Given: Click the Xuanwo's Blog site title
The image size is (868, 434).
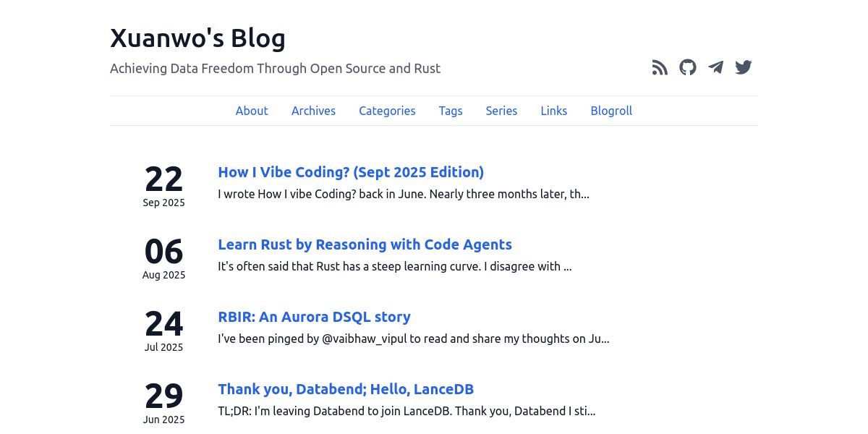Looking at the screenshot, I should point(197,38).
